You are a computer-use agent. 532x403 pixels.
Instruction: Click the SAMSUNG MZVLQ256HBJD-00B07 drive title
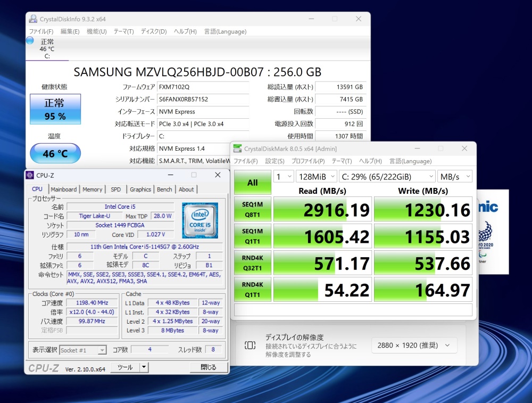pos(197,72)
